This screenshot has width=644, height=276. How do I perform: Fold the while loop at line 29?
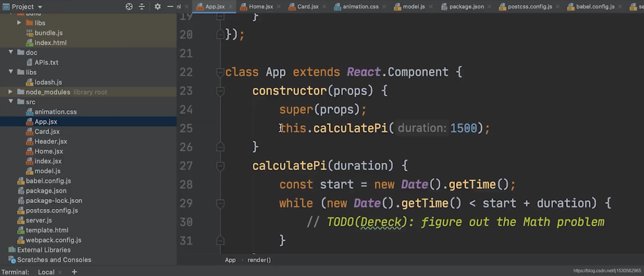click(220, 204)
